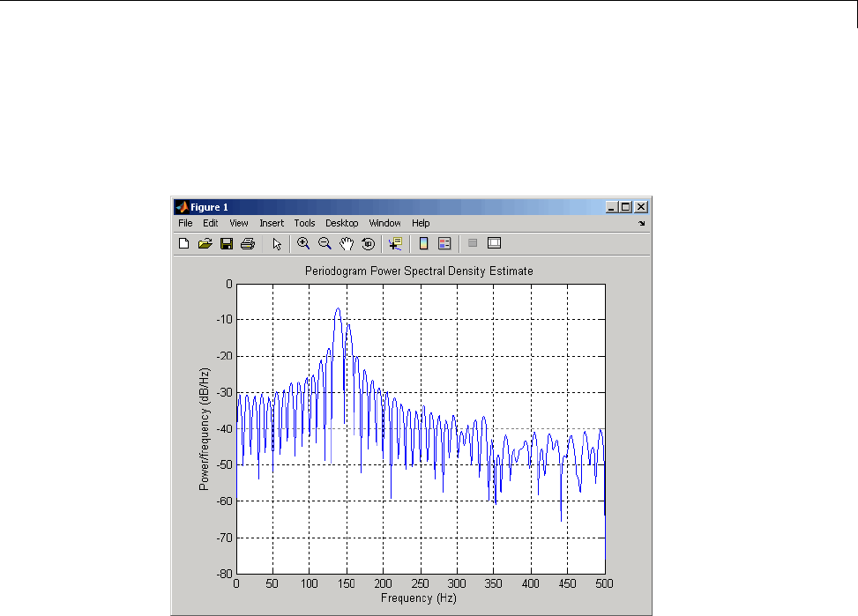Select the Pan hand tool
This screenshot has height=616, width=858.
pos(347,243)
